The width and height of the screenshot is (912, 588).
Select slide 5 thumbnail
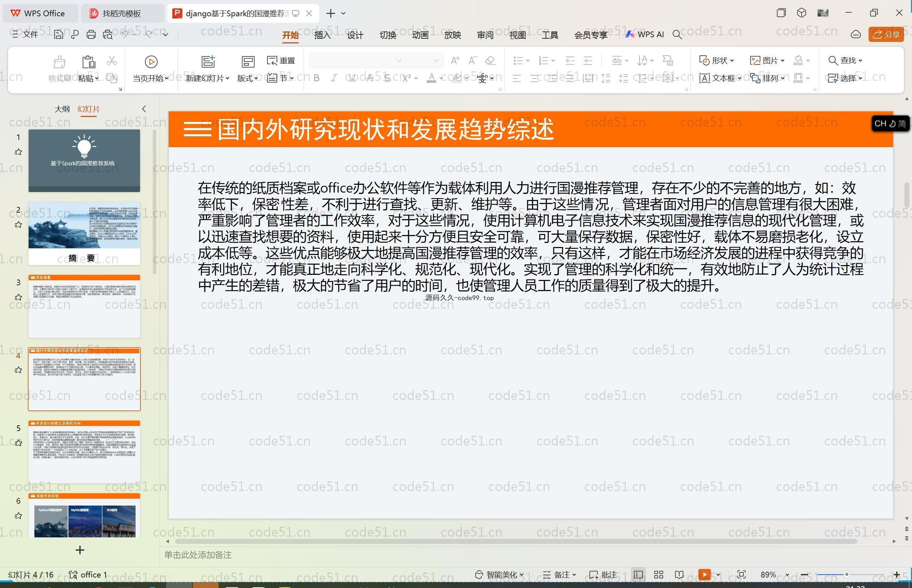[x=84, y=452]
